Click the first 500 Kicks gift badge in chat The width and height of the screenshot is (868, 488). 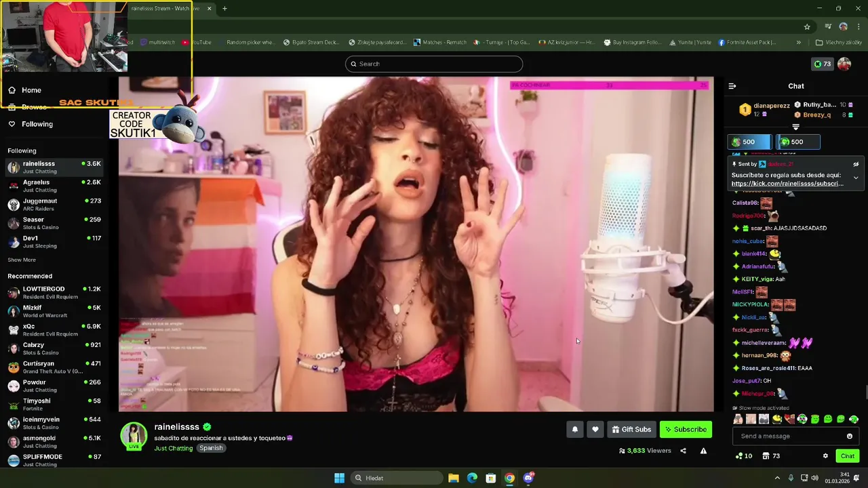[x=749, y=142]
